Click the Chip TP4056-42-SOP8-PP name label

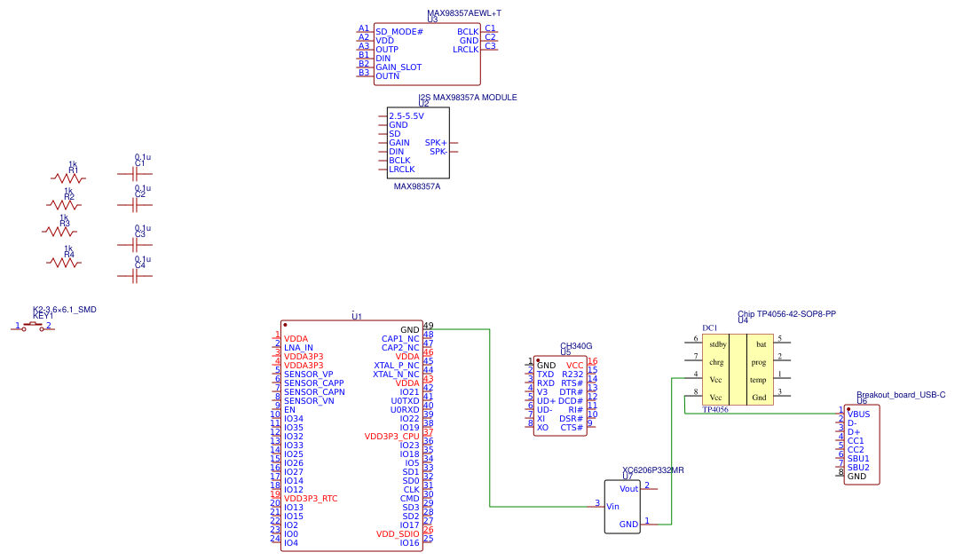point(787,314)
